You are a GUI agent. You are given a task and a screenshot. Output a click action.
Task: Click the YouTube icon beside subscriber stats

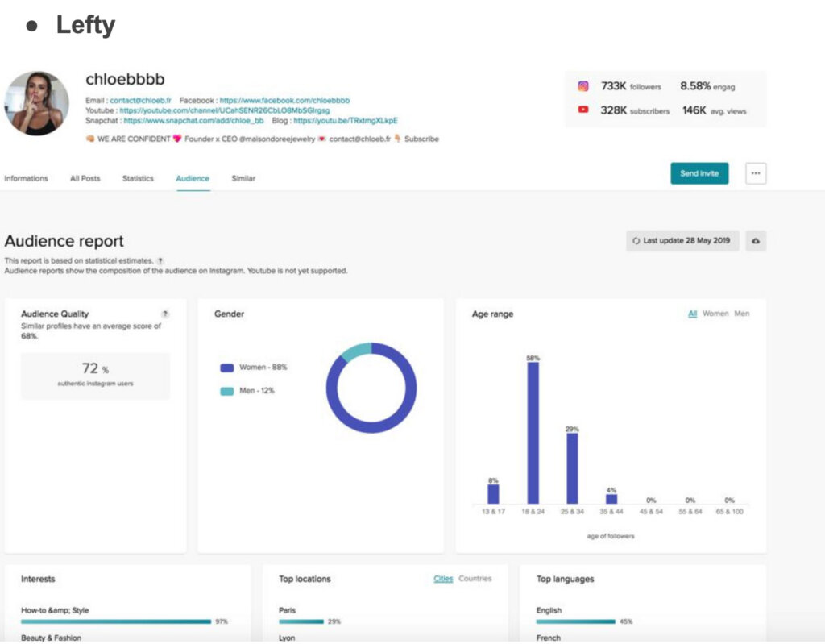coord(583,111)
